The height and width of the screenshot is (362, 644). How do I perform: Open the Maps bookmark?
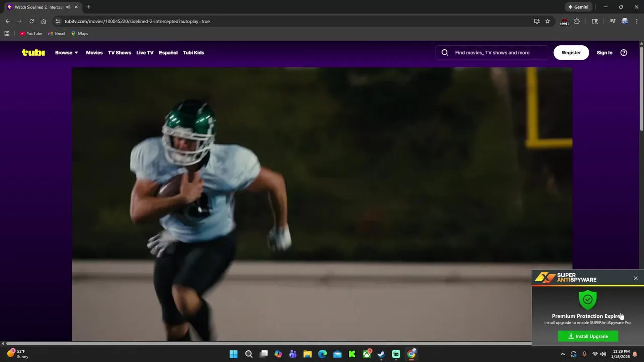(x=79, y=33)
